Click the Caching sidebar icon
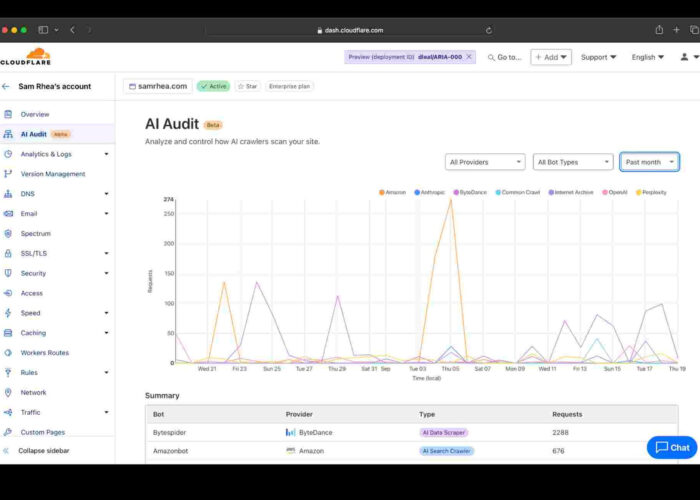700x500 pixels. coord(8,333)
